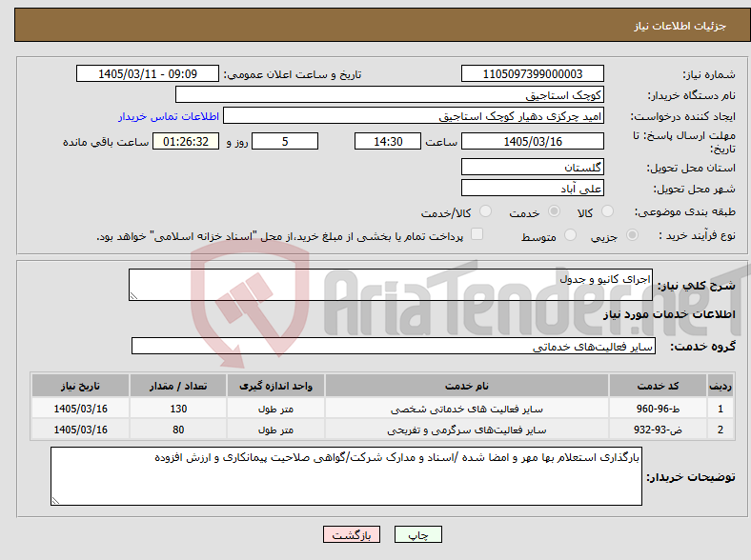Image resolution: width=751 pixels, height=560 pixels.
Task: Click the علی آباد city field
Action: pos(532,189)
